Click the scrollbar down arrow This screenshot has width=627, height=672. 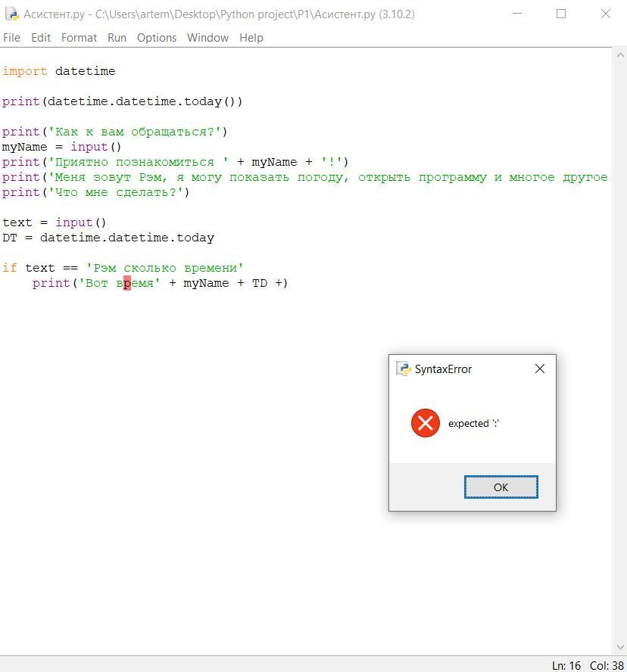[x=620, y=647]
